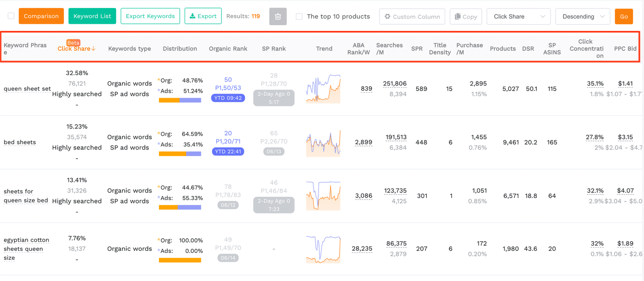This screenshot has width=644, height=281.
Task: Click the '06/12' organic rank badge
Action: pos(228,205)
